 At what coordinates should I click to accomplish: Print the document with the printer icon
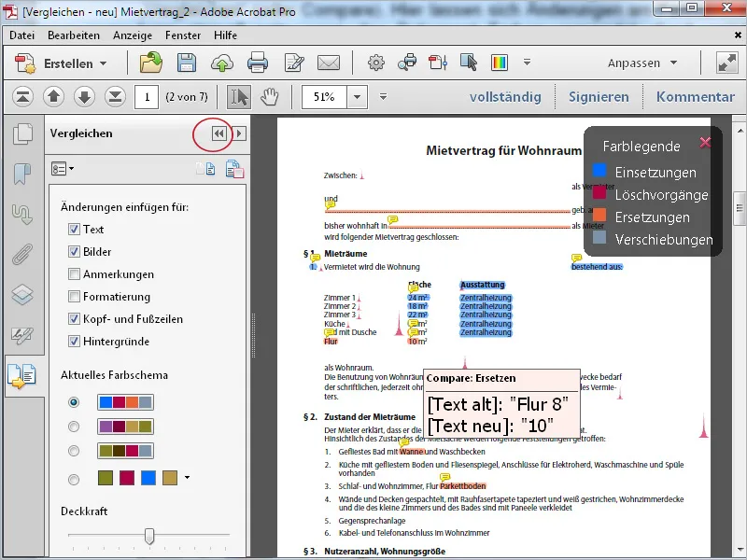point(258,63)
